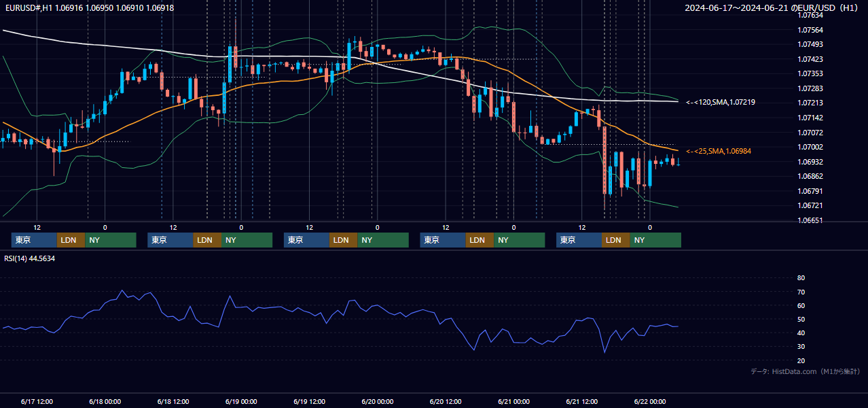Click price axis value 1.07283
The image size is (868, 408).
[x=810, y=88]
